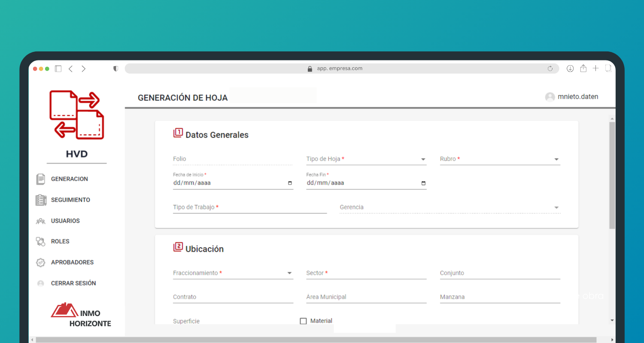644x343 pixels.
Task: Open the Fecha de Inicio calendar picker
Action: point(290,183)
